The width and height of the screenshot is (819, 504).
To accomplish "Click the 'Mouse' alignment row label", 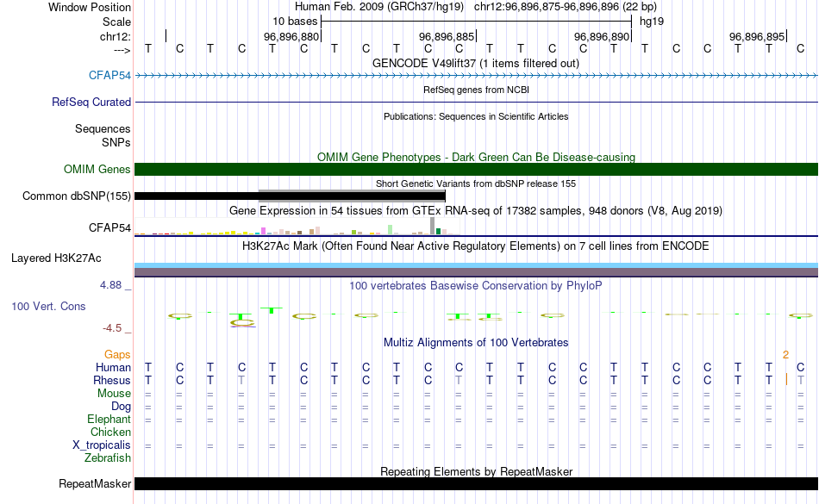I will [114, 394].
